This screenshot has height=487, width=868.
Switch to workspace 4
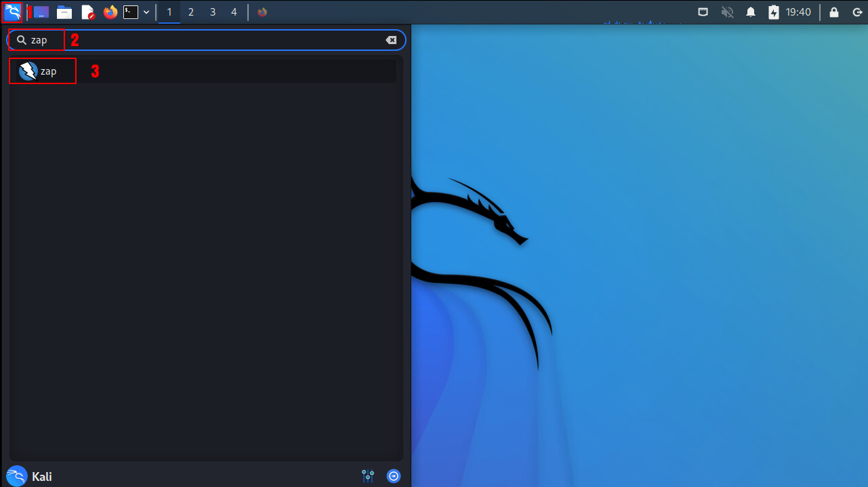tap(234, 12)
